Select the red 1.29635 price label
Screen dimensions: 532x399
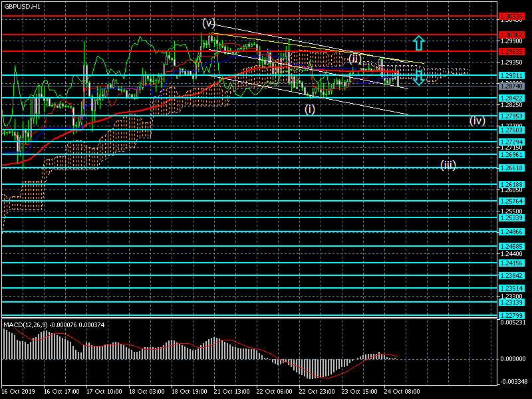point(511,52)
